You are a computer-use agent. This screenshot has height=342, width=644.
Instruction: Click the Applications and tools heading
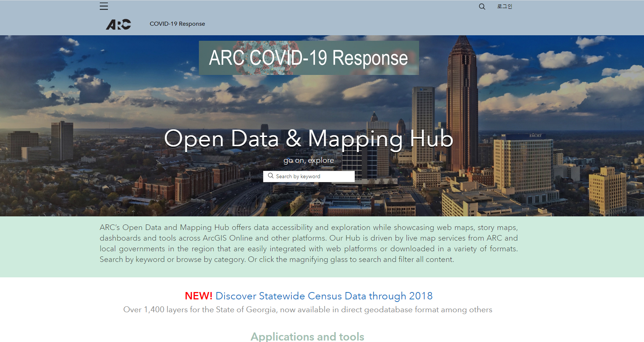(x=307, y=336)
